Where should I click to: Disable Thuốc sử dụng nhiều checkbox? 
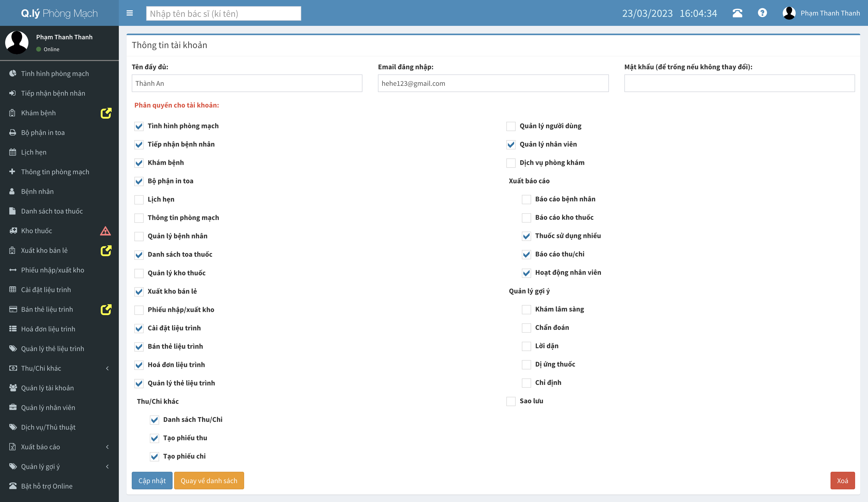tap(526, 236)
